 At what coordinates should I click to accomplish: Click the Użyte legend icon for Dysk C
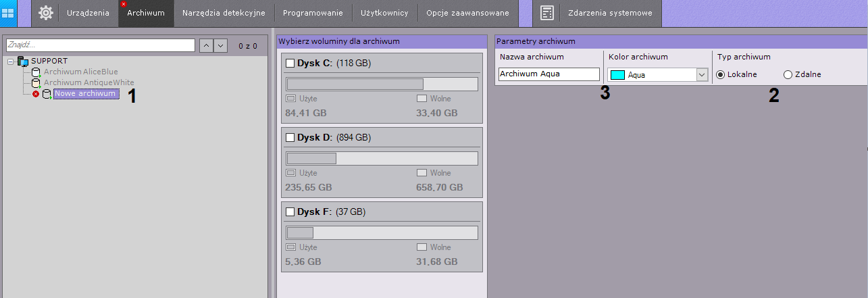click(291, 99)
